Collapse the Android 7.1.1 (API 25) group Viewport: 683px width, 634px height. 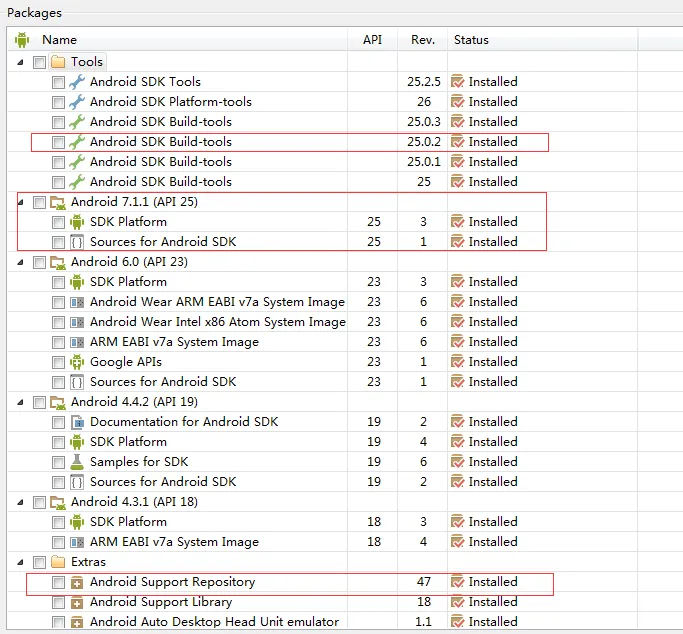20,202
